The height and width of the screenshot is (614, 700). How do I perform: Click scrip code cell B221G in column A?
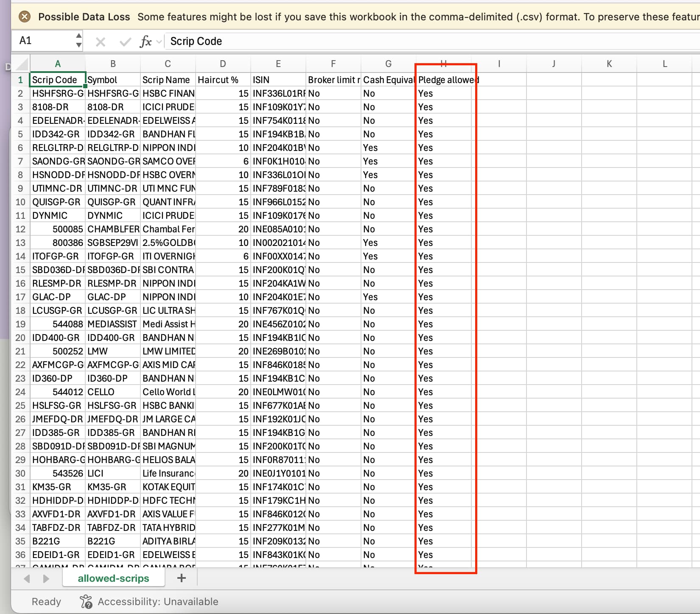coord(58,541)
